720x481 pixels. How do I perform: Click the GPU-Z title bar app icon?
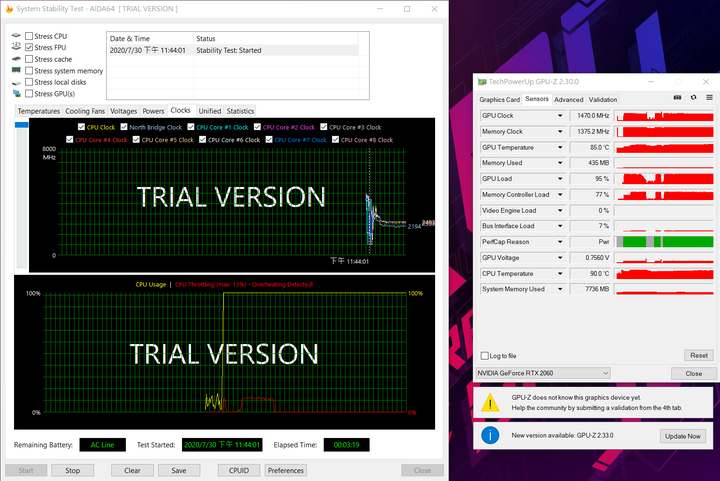click(482, 82)
